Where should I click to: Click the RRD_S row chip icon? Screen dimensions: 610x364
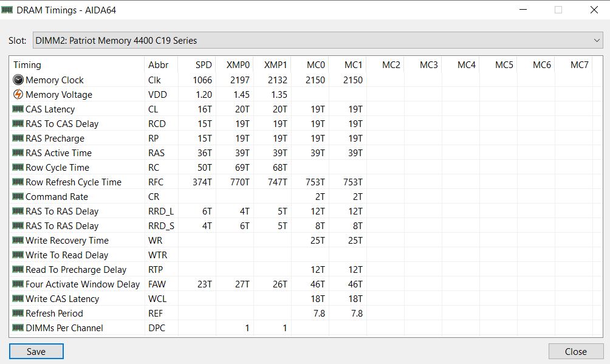pyautogui.click(x=18, y=226)
